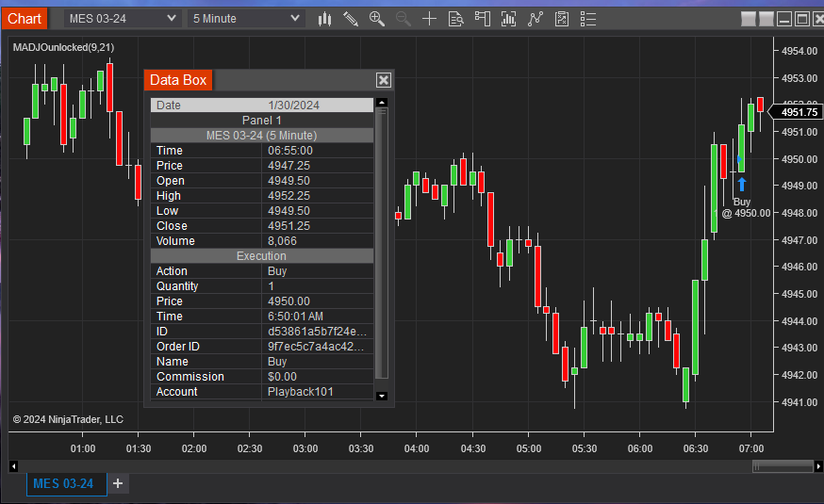This screenshot has width=824, height=504.
Task: Click the Date 1/30/2024 row
Action: (262, 105)
